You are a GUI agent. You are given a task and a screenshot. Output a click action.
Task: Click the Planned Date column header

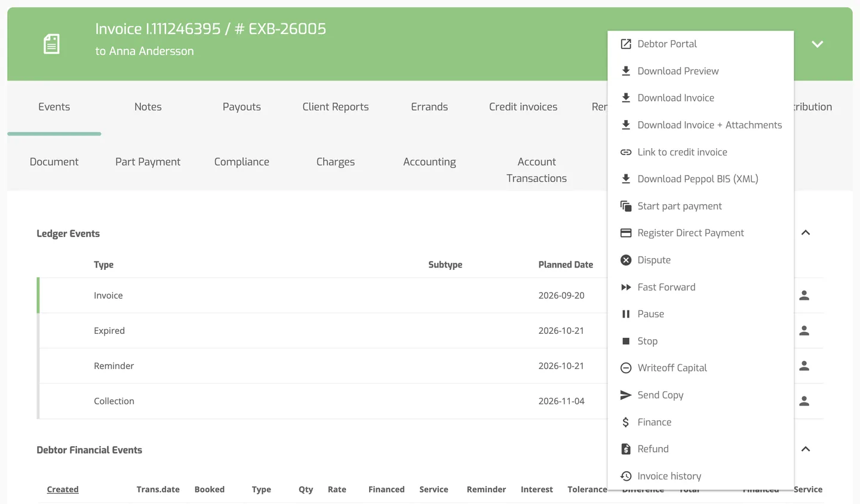[566, 265]
